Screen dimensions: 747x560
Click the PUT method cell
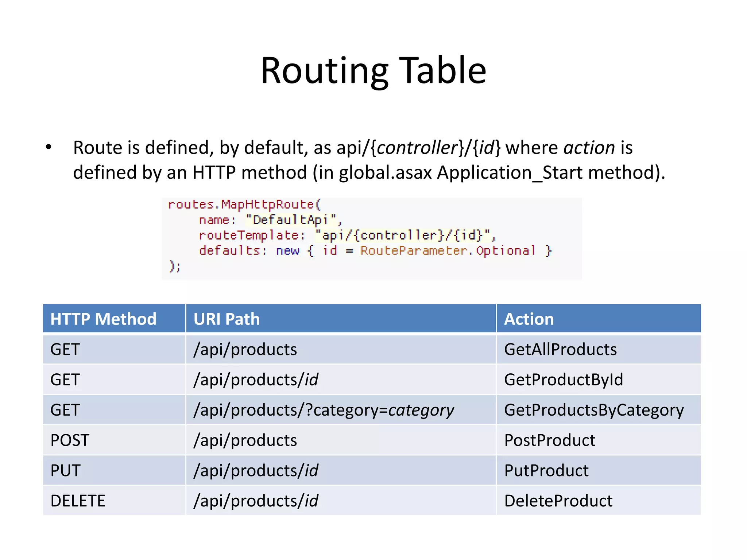65,471
